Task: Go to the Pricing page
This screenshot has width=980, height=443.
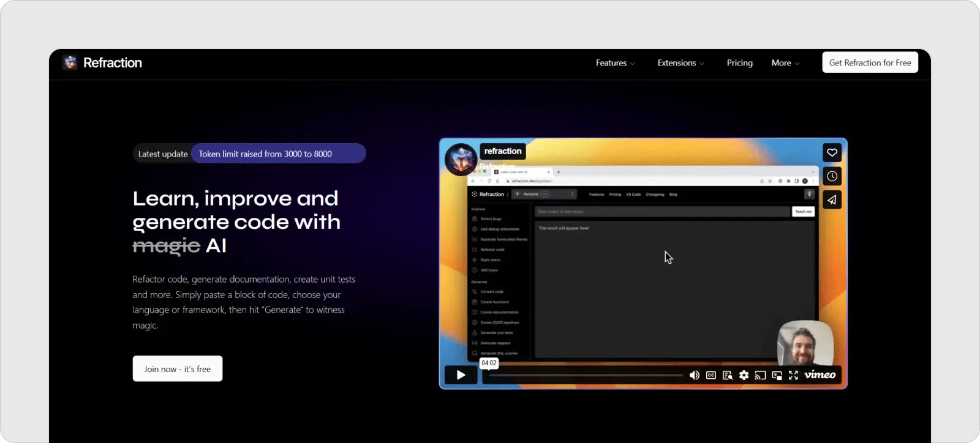Action: pyautogui.click(x=739, y=63)
